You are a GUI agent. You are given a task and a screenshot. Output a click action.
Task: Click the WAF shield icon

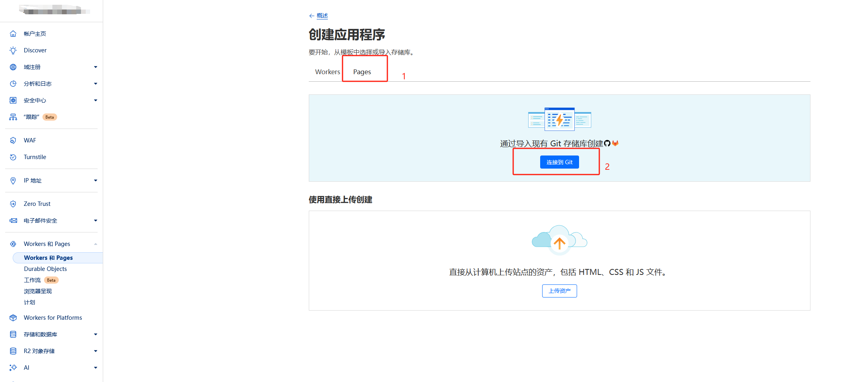coord(13,140)
